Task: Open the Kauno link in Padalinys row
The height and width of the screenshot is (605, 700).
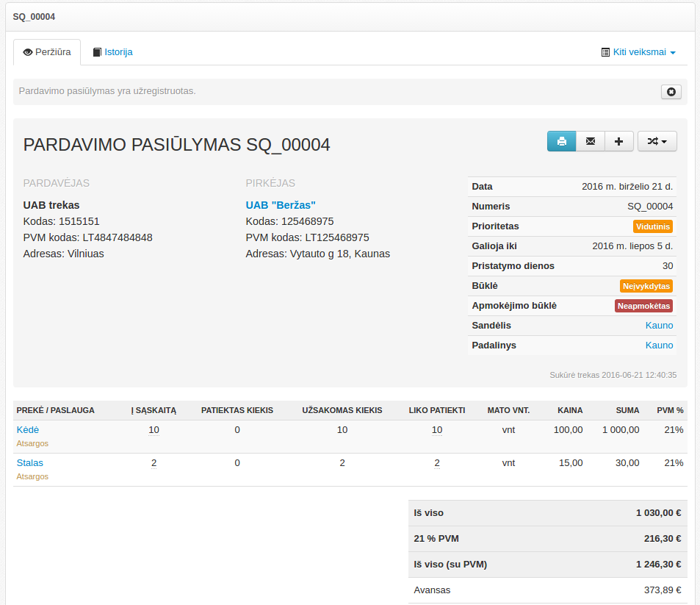Action: point(659,346)
